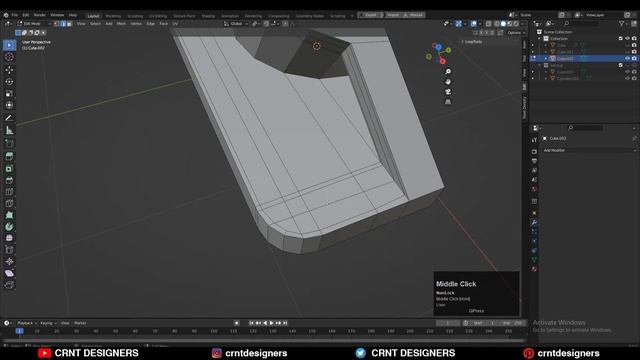Open the Render menu
Viewport: 640px width, 360px height.
tap(40, 15)
